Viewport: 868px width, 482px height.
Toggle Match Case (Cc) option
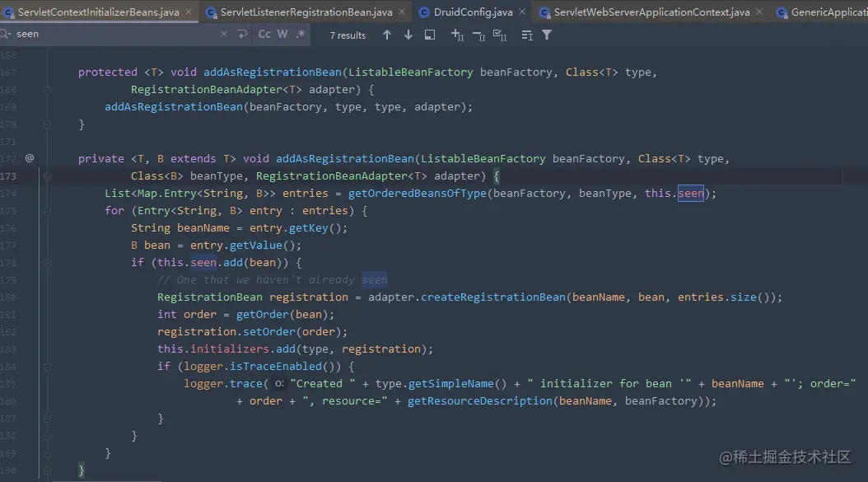(264, 35)
